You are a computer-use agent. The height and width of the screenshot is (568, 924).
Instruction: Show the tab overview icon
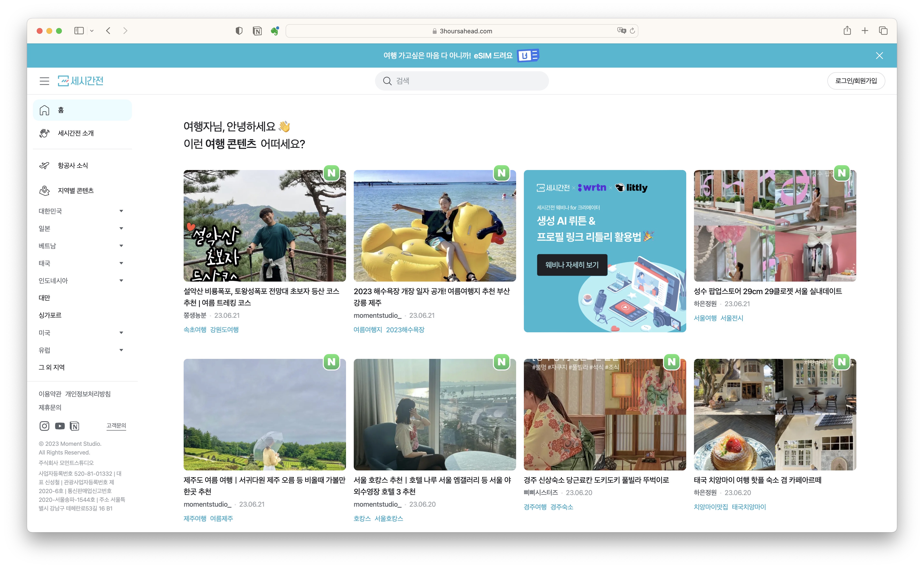point(883,31)
